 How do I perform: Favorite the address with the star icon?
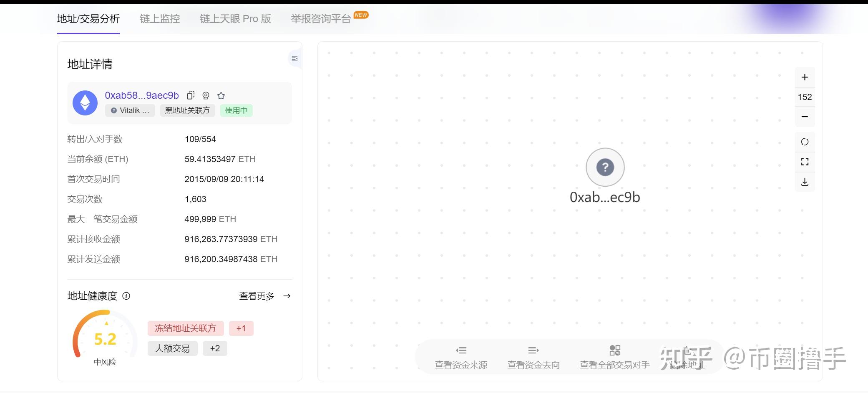tap(221, 95)
